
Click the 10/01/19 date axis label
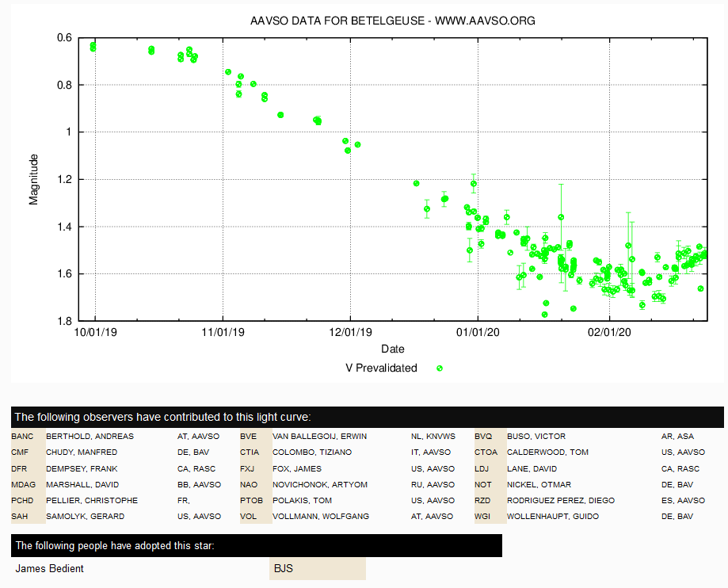(x=95, y=332)
